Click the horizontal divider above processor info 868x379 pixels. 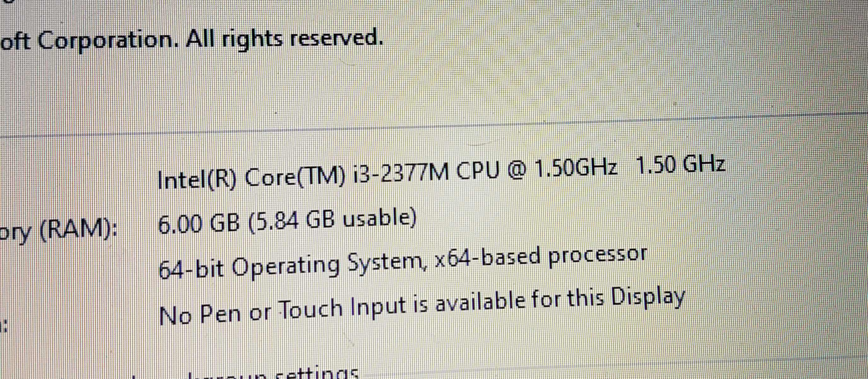point(434,127)
